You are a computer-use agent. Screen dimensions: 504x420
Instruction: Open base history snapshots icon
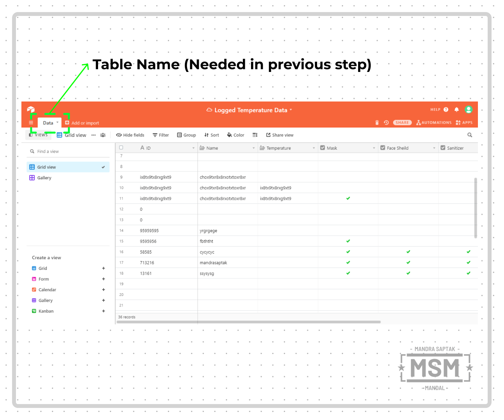(x=386, y=122)
